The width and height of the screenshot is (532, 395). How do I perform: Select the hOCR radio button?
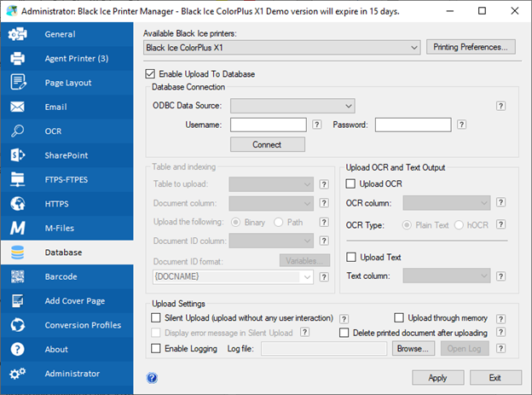point(459,225)
